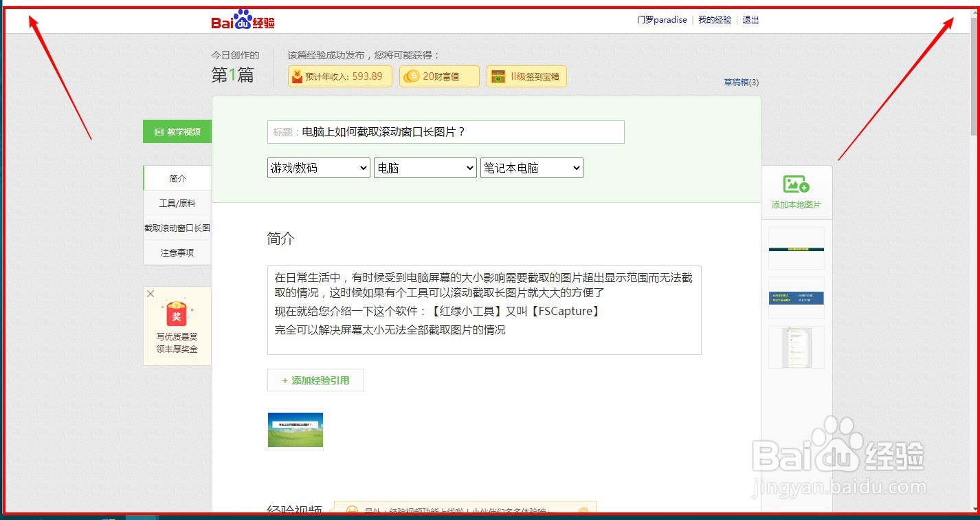This screenshot has width=980, height=520.
Task: Click the 奖 medal icon in reward panel
Action: coord(177,315)
